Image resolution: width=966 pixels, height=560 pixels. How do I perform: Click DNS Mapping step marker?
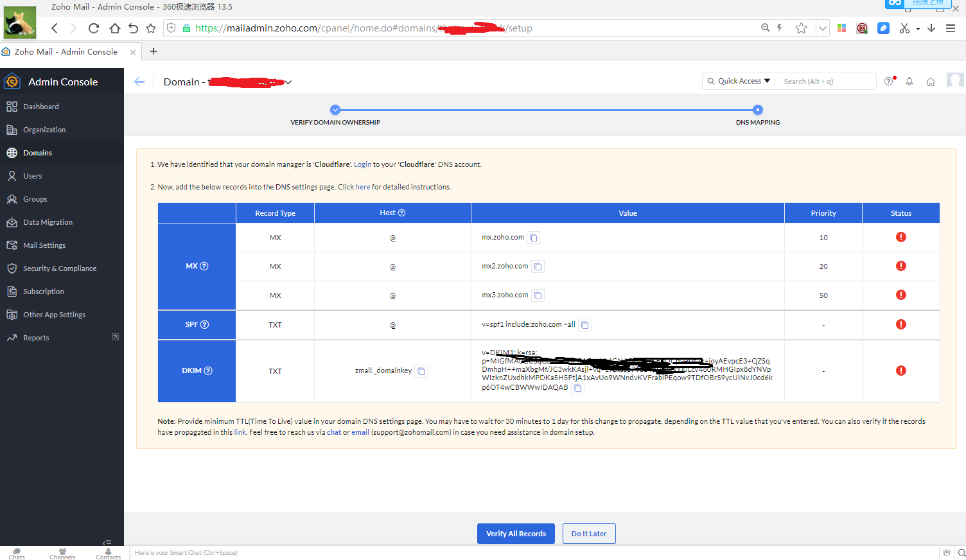[758, 110]
